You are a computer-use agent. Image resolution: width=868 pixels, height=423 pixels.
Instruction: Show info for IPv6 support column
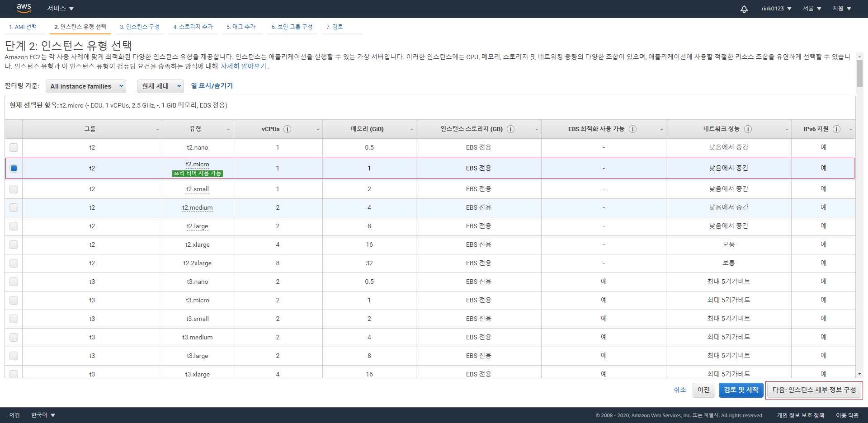[836, 129]
